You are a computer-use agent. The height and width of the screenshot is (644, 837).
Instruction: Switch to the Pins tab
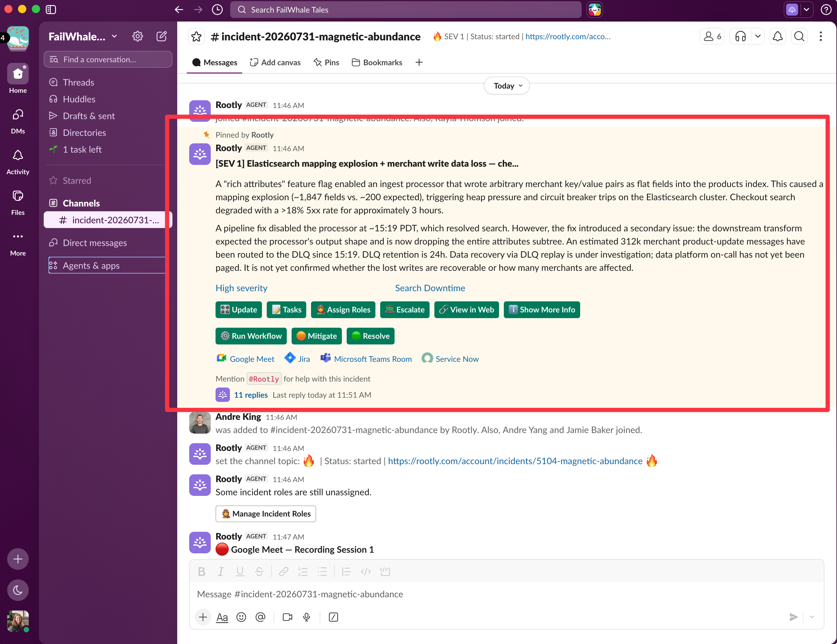click(326, 63)
